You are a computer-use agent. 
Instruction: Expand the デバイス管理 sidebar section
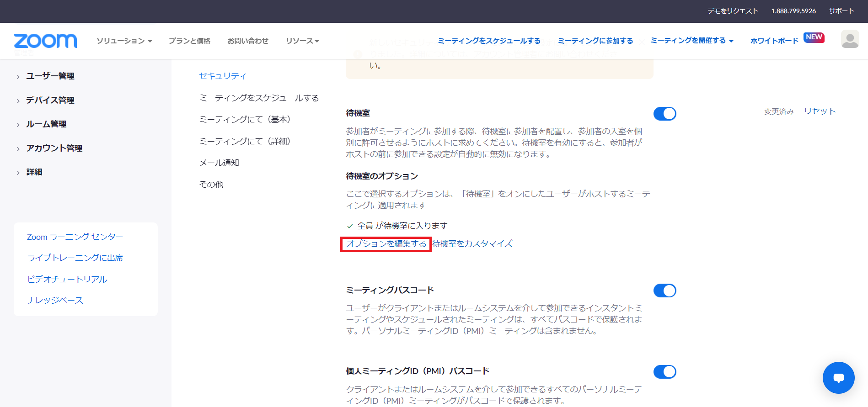pyautogui.click(x=50, y=100)
